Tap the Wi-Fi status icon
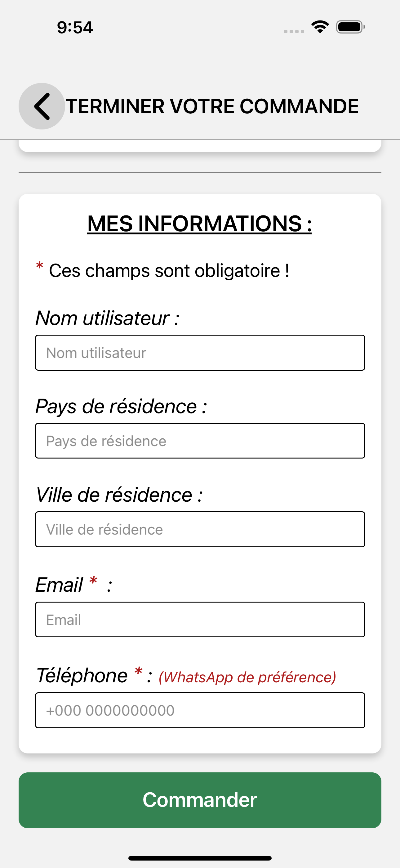This screenshot has height=868, width=400. pos(320,27)
